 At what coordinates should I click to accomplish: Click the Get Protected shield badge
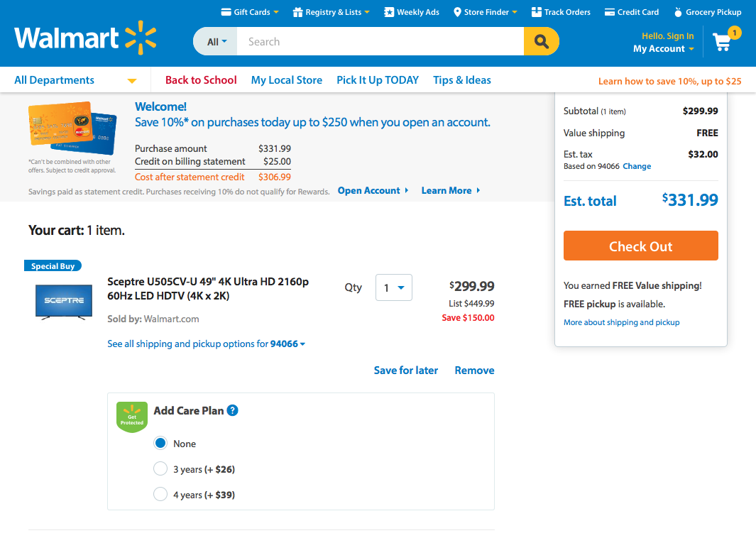132,417
